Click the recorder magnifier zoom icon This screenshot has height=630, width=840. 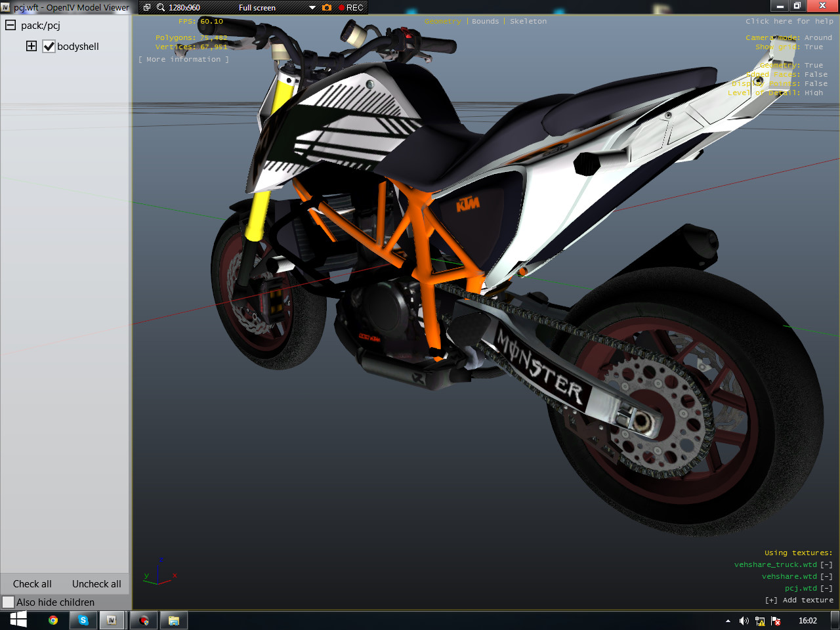[161, 7]
